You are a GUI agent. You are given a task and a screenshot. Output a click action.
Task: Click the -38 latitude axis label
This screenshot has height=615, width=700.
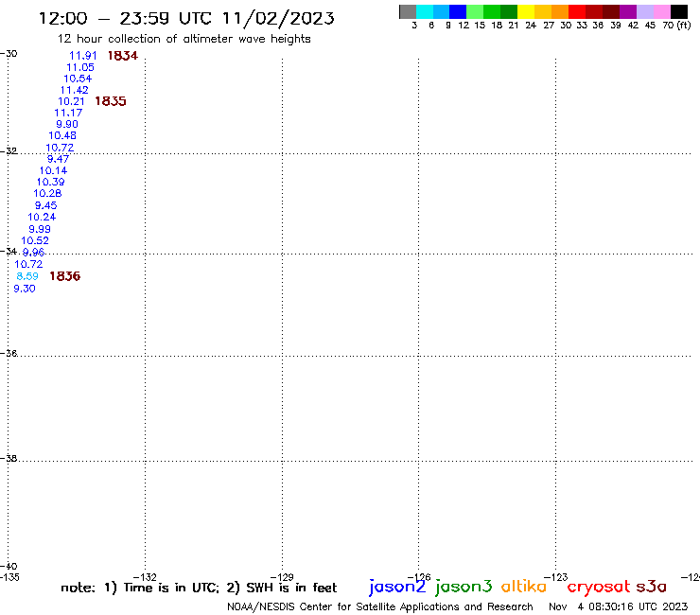tap(9, 459)
